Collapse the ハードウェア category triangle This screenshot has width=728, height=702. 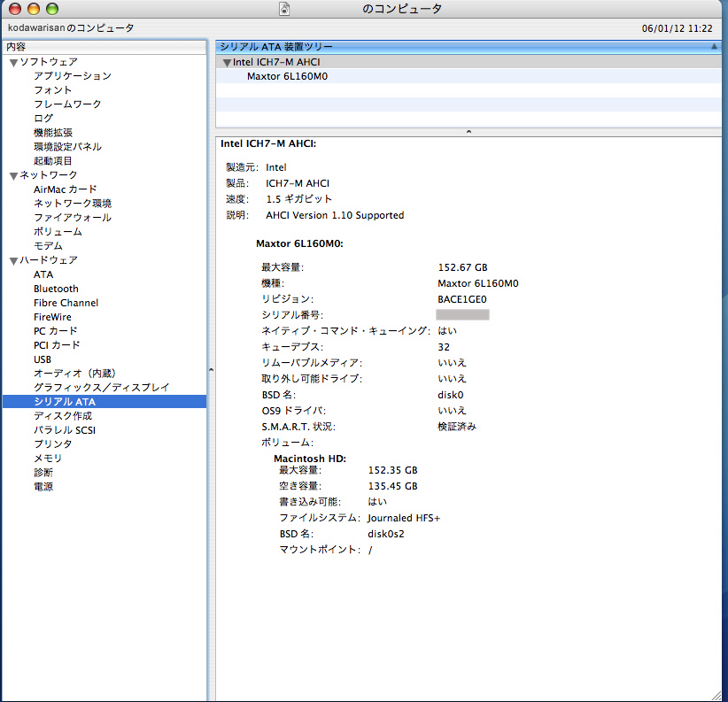pyautogui.click(x=13, y=260)
